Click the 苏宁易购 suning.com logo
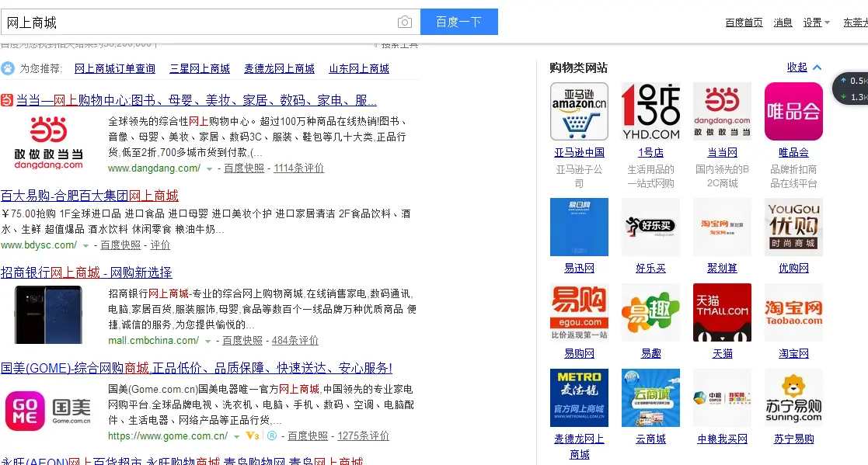868x465 pixels. pyautogui.click(x=793, y=397)
